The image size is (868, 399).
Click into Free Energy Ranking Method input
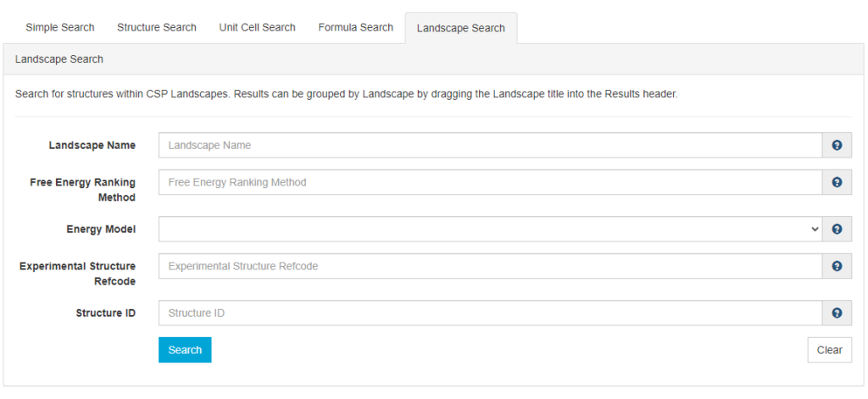coord(490,182)
